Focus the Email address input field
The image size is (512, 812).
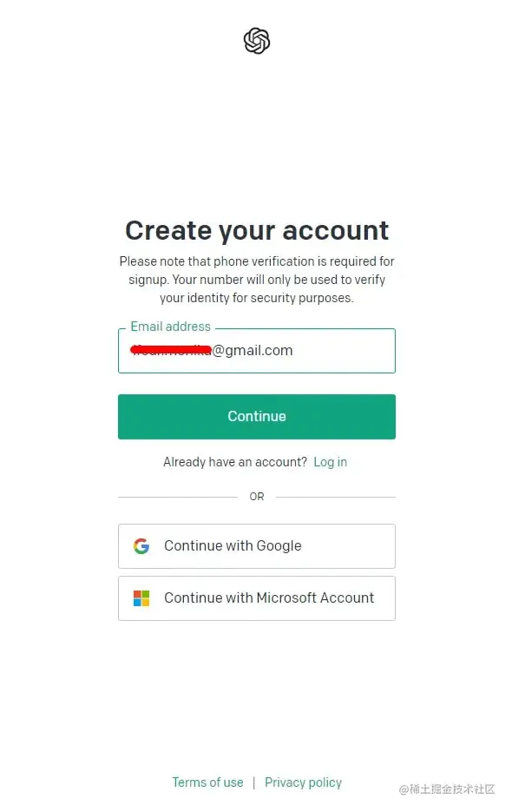point(256,351)
